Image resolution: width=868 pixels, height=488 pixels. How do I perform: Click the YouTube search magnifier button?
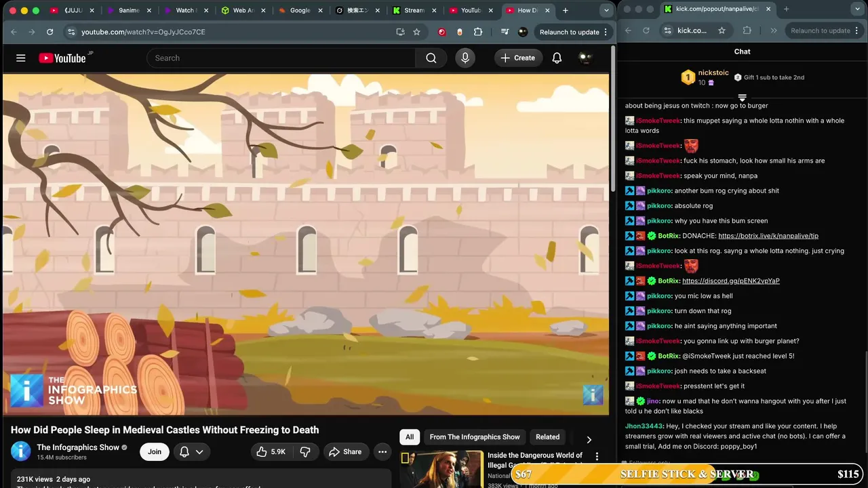tap(431, 58)
